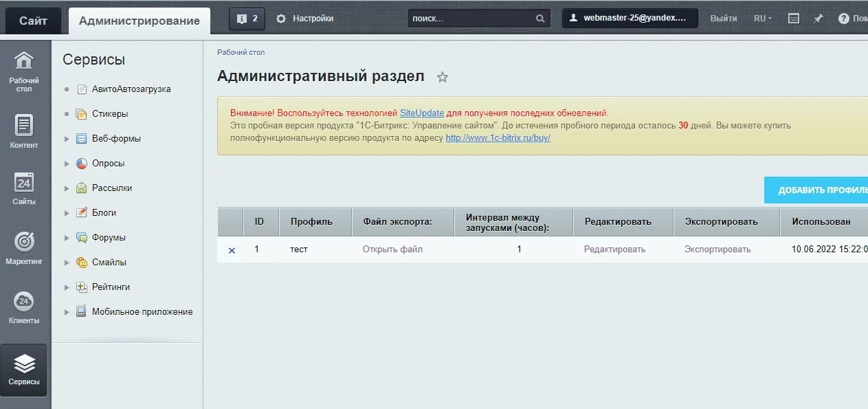This screenshot has width=868, height=409.
Task: Open the Сайты sidebar section
Action: 24,188
